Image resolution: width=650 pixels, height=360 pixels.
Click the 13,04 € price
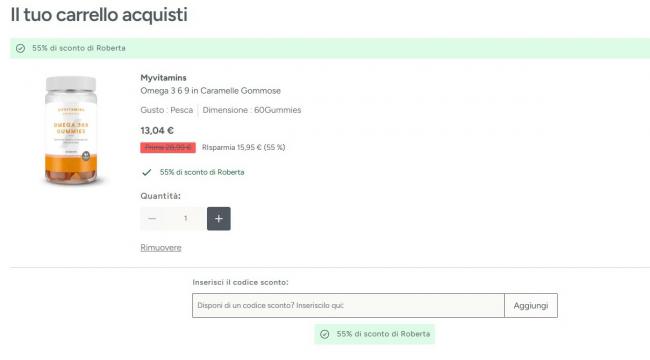point(157,131)
